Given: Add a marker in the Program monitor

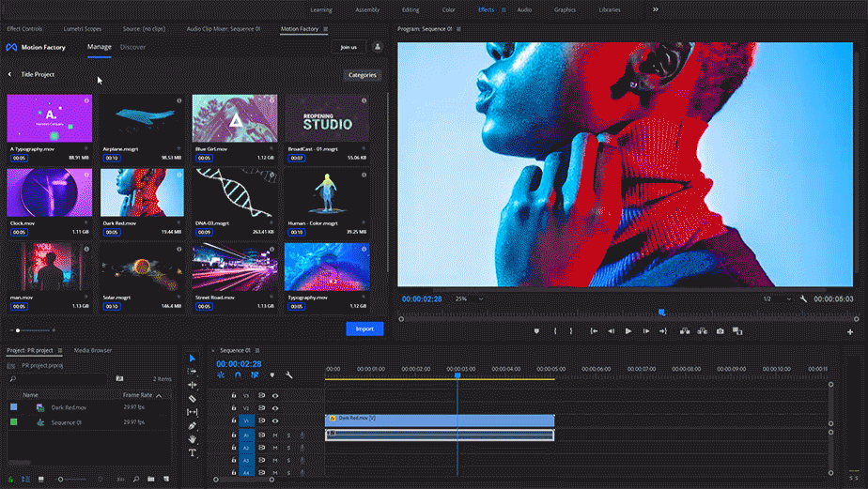Looking at the screenshot, I should click(536, 330).
